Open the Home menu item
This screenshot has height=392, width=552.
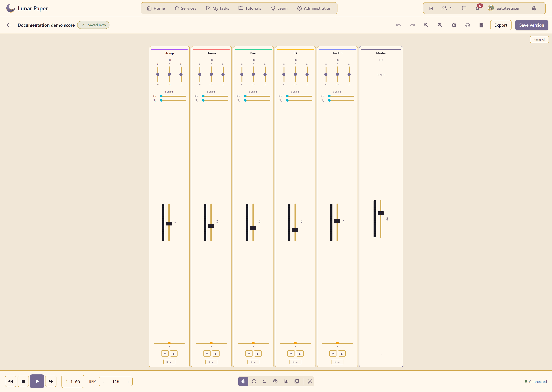coord(156,8)
